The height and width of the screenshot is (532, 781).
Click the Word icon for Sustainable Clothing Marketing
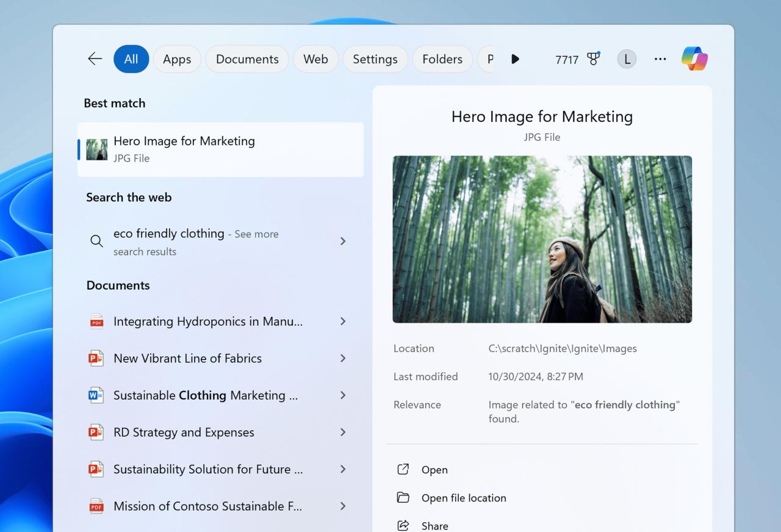click(96, 395)
